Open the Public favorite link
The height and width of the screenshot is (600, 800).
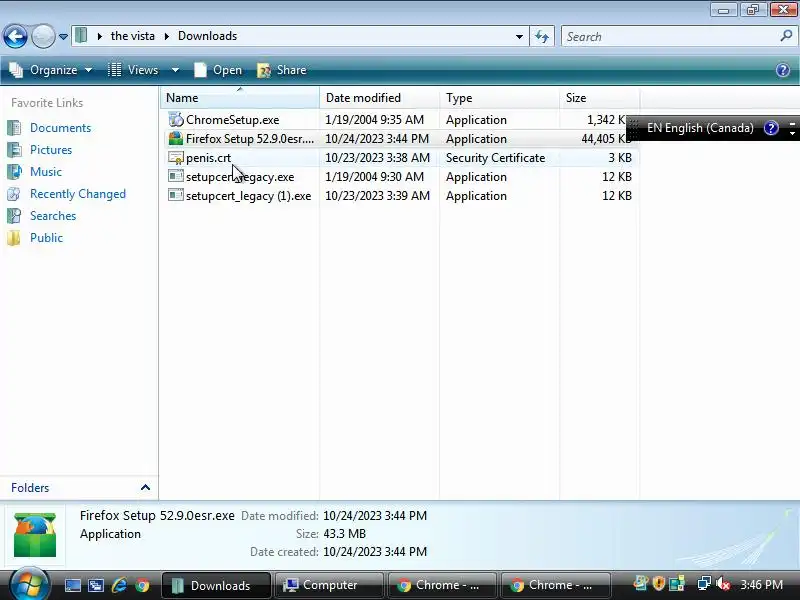click(x=46, y=238)
